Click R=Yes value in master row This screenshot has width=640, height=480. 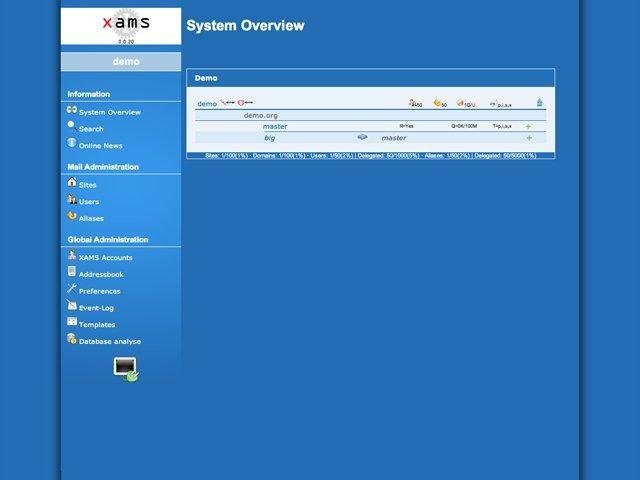pyautogui.click(x=407, y=126)
